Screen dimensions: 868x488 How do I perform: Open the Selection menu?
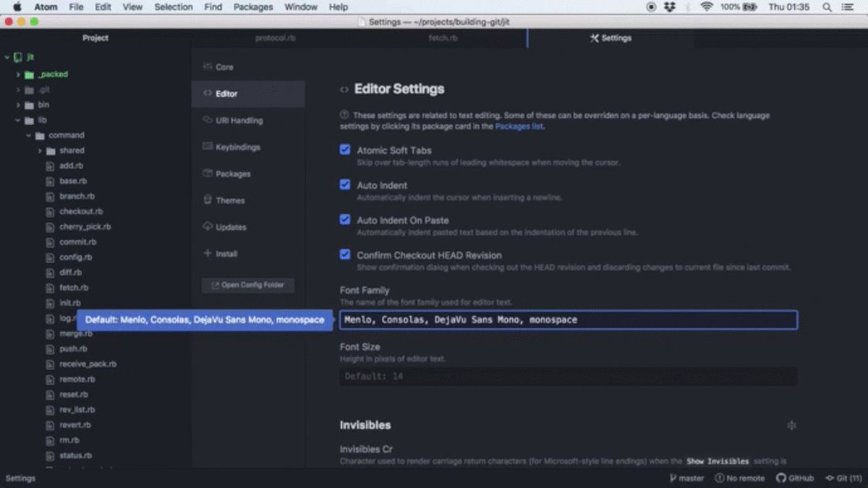tap(174, 7)
